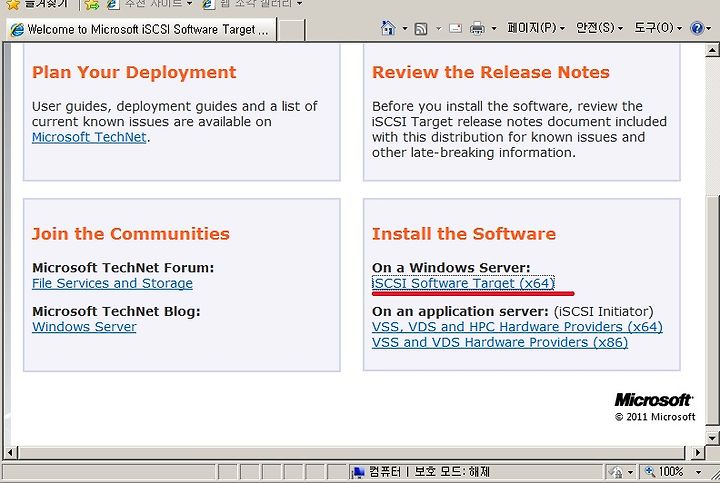
Task: Click the blue Help question mark icon
Action: click(697, 28)
